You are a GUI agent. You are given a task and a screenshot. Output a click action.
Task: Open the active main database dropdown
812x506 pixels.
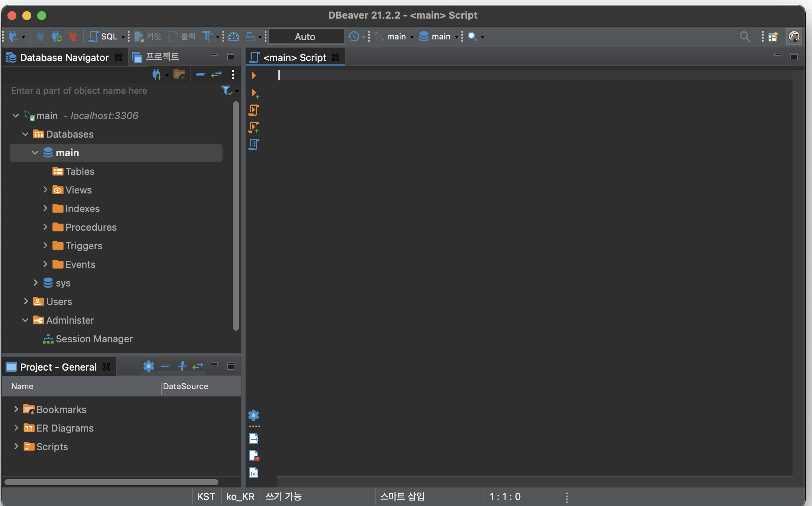click(x=439, y=36)
